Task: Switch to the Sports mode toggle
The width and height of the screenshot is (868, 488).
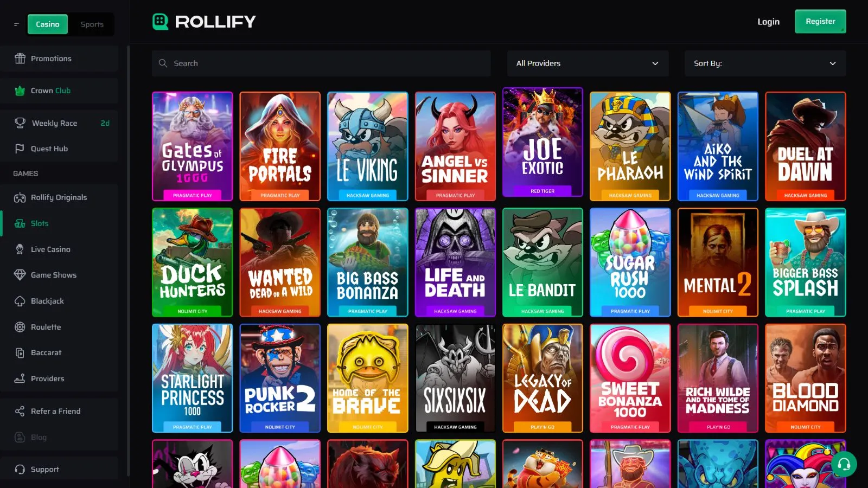Action: point(92,24)
